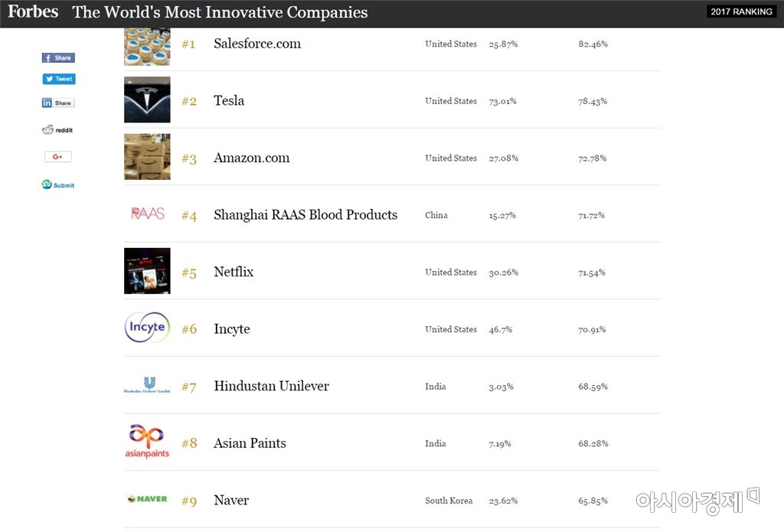This screenshot has height=532, width=784.
Task: Click the Amazon boxes thumbnail
Action: (147, 157)
